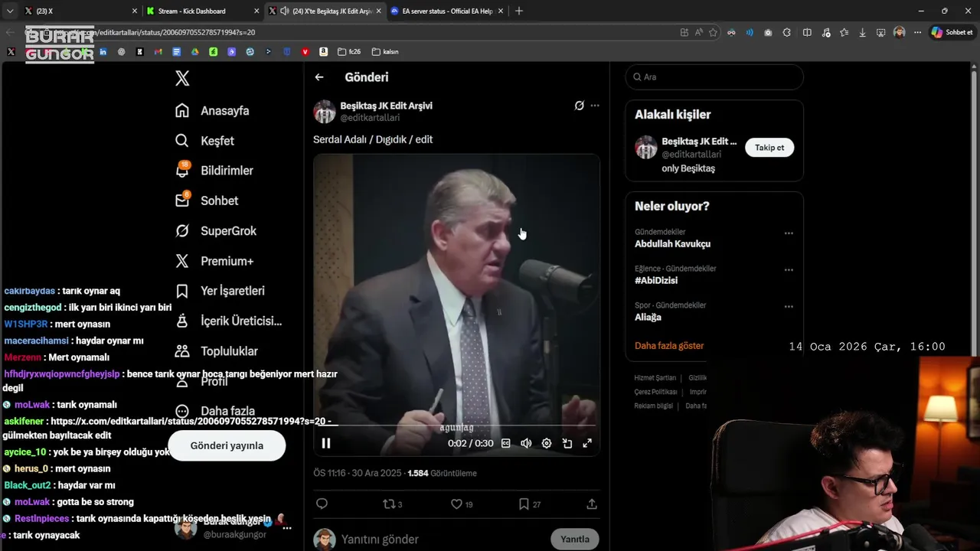Open #AbiDizisi trending topic
The width and height of the screenshot is (980, 551).
pos(656,281)
